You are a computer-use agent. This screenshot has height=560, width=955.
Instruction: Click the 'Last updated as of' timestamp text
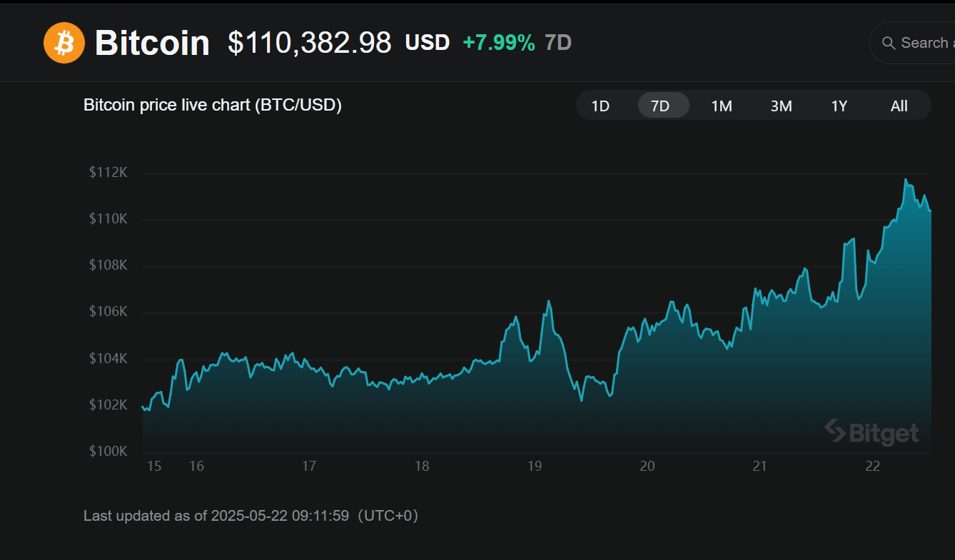[x=251, y=515]
